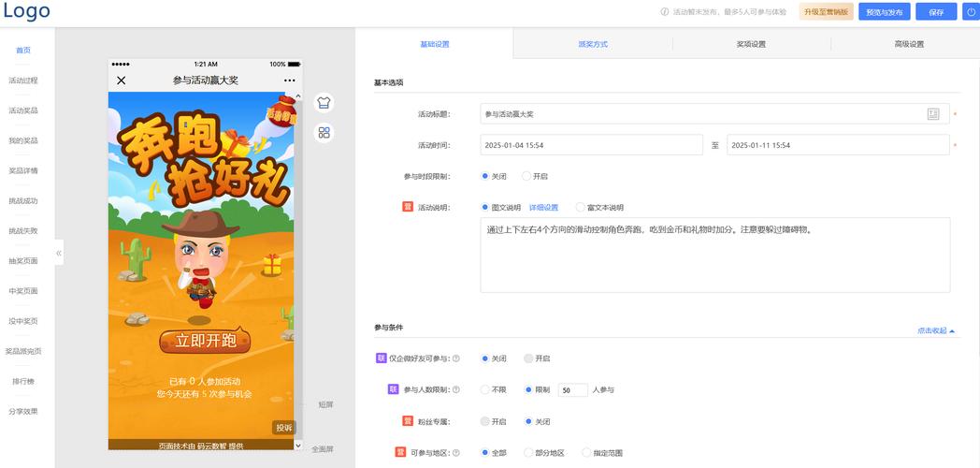980x468 pixels.
Task: Click the X close icon in phone preview
Action: (x=122, y=80)
